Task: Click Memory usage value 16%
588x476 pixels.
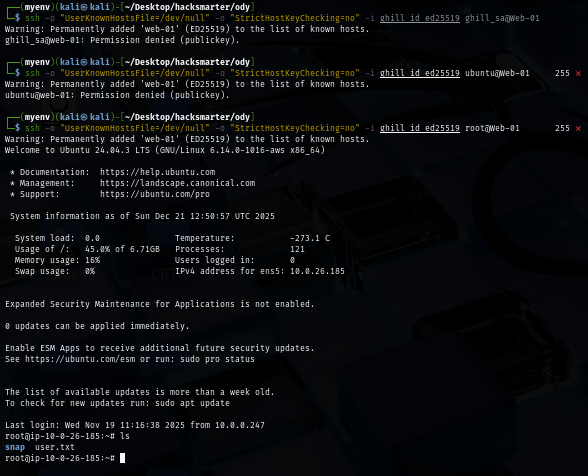Action: click(x=92, y=260)
